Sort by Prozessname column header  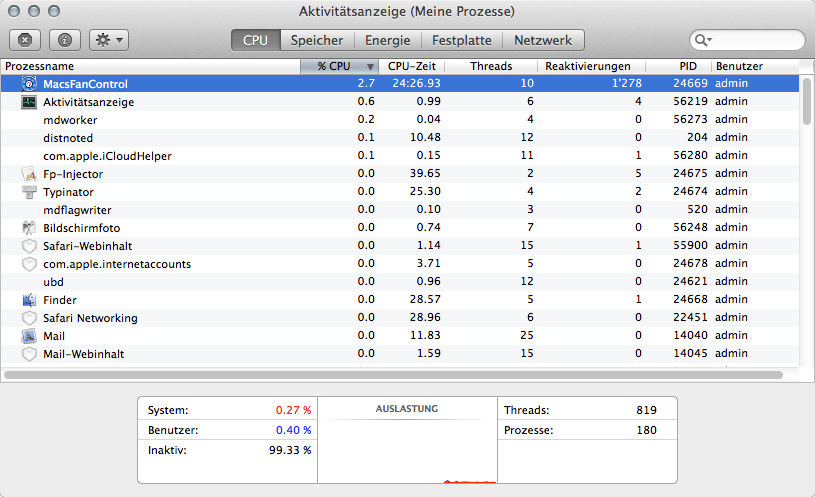click(x=150, y=66)
